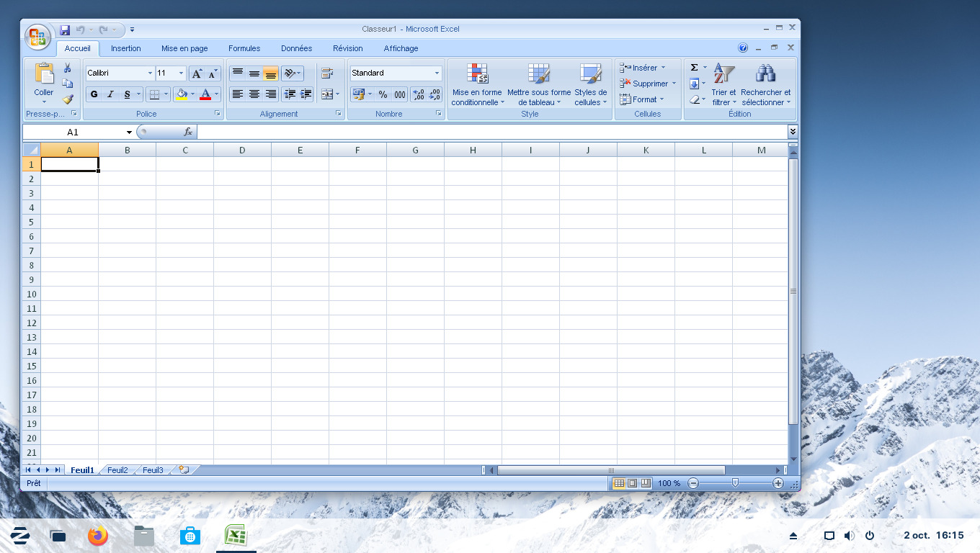Image resolution: width=980 pixels, height=553 pixels.
Task: Select the Feuil2 sheet tab
Action: (x=117, y=470)
